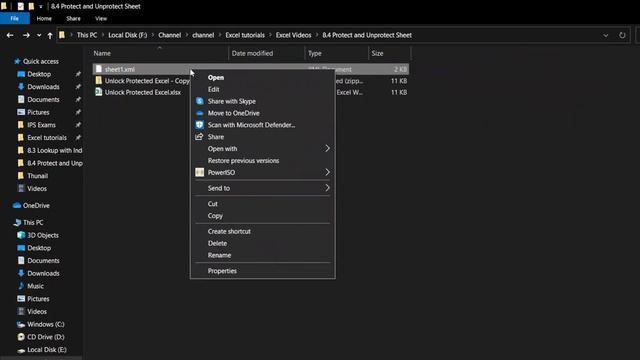Screen dimensions: 640x360
Task: Click the folder icon in address bar
Action: (62, 35)
